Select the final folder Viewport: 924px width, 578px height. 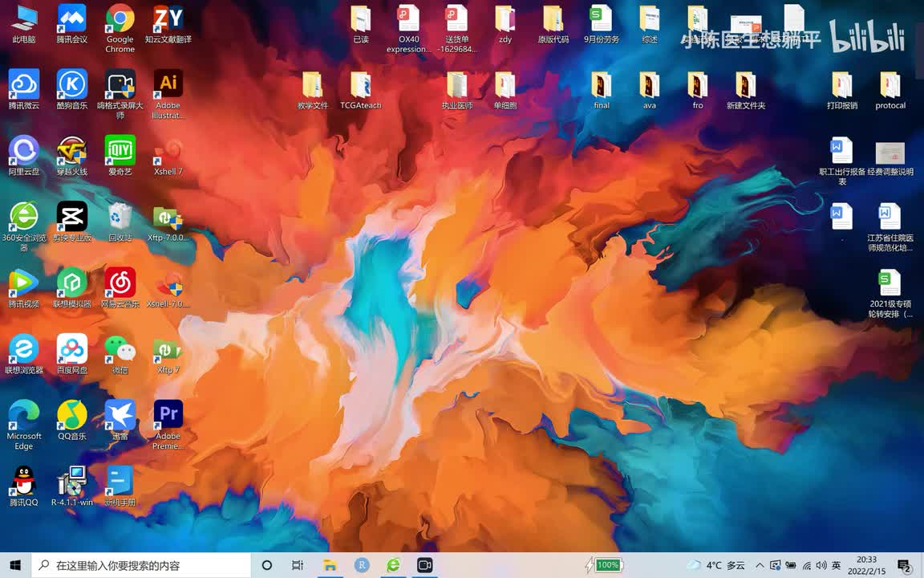point(602,90)
